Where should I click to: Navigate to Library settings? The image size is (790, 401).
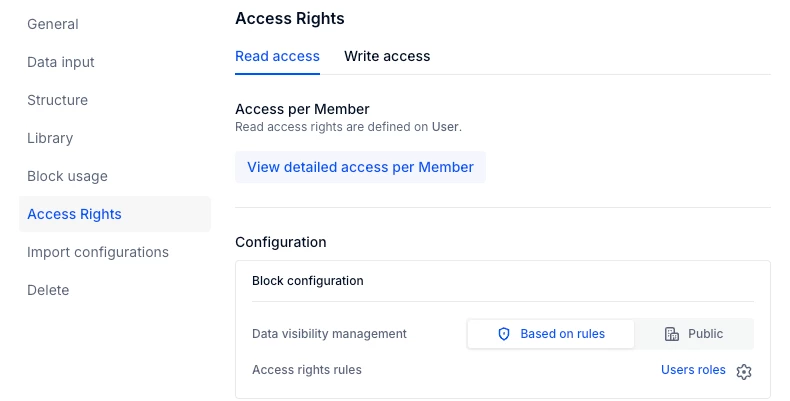(x=50, y=138)
